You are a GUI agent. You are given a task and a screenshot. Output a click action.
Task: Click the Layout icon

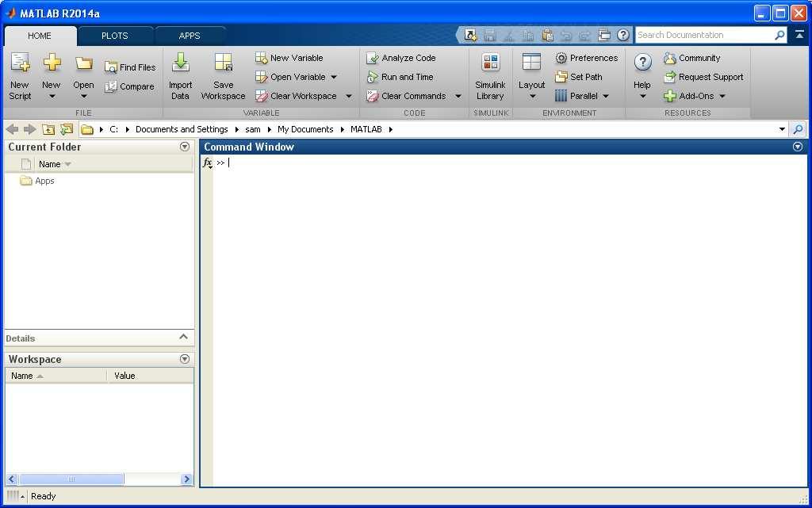[x=531, y=62]
